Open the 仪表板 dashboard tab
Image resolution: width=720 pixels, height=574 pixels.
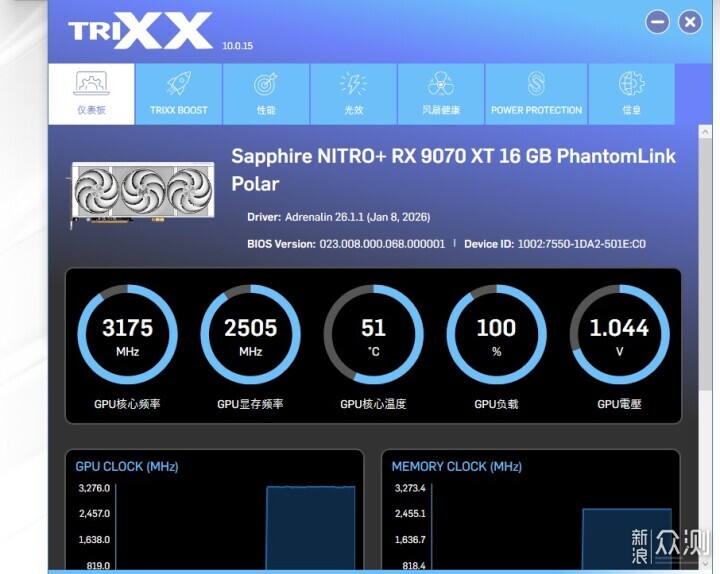(91, 94)
